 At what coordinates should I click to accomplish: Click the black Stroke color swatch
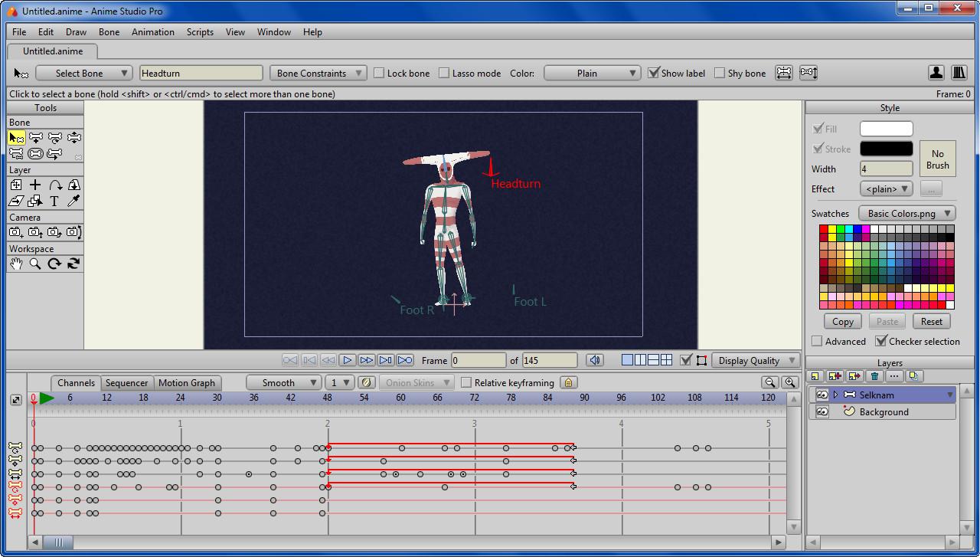point(886,149)
